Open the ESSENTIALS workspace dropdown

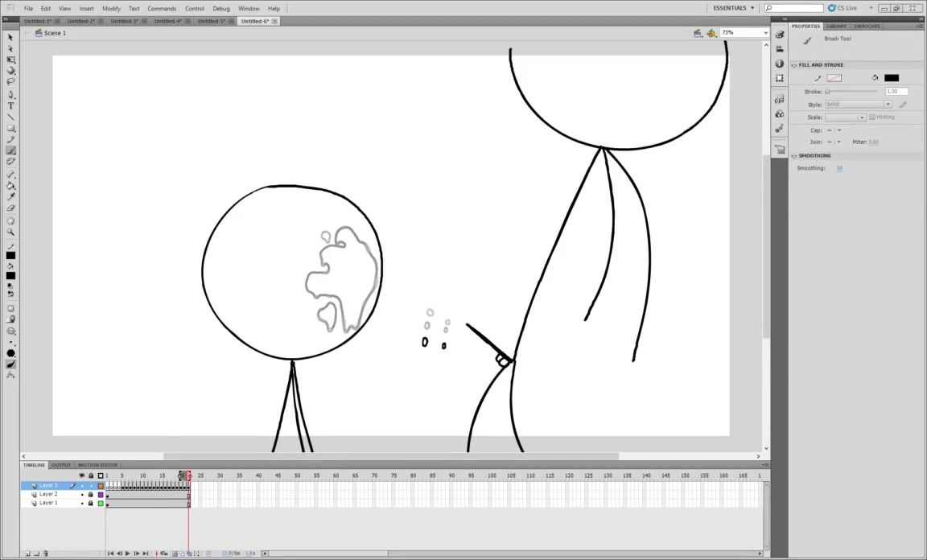tap(734, 8)
